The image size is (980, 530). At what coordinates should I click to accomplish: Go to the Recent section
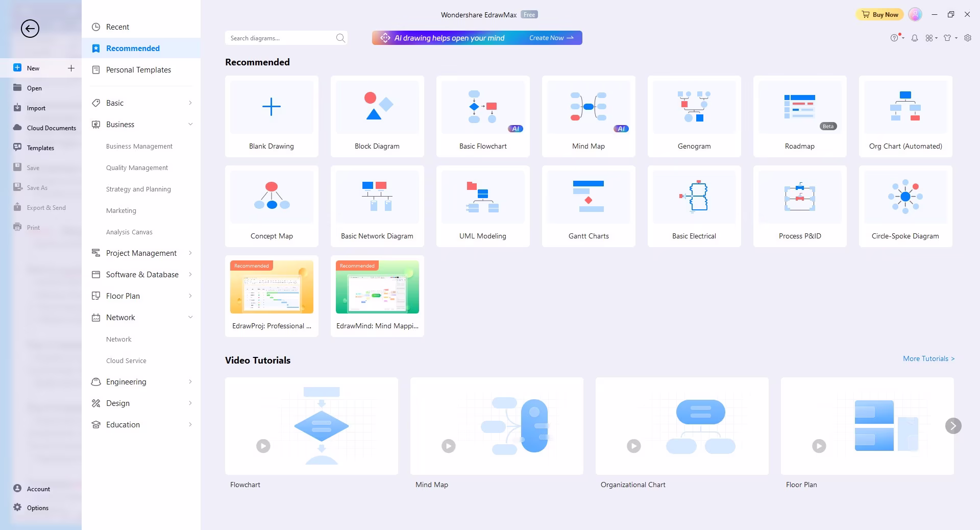click(x=141, y=27)
